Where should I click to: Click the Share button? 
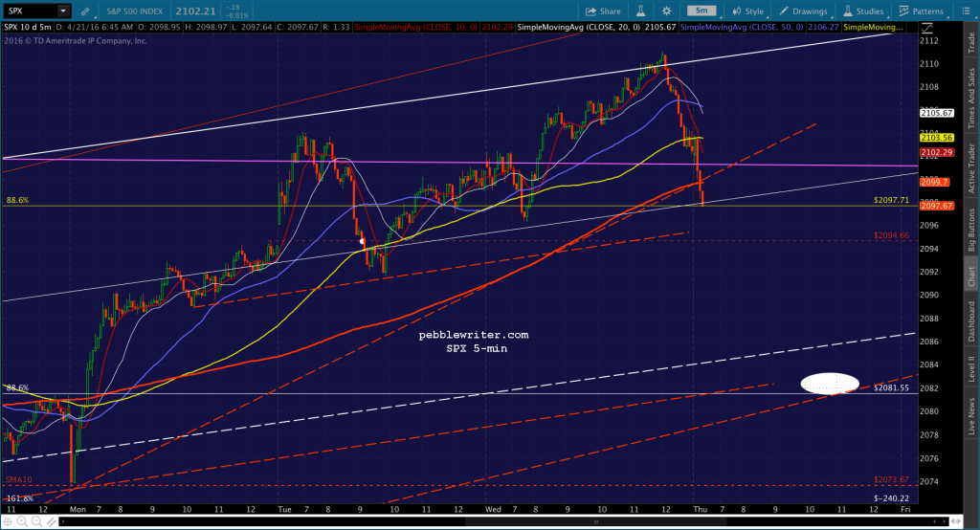tap(603, 11)
